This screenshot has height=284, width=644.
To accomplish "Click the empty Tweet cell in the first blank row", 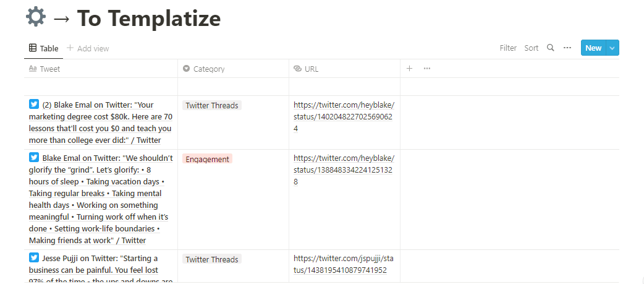I will pyautogui.click(x=101, y=87).
